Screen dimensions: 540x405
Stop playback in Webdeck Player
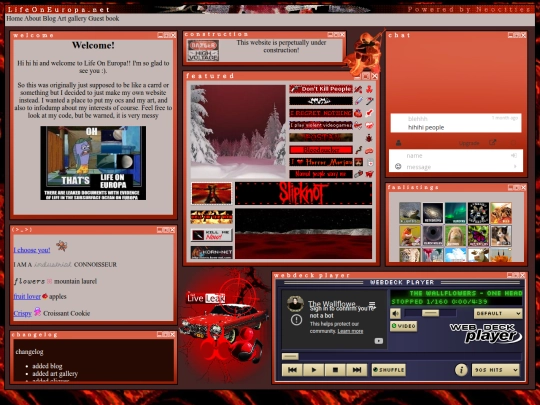coord(335,370)
